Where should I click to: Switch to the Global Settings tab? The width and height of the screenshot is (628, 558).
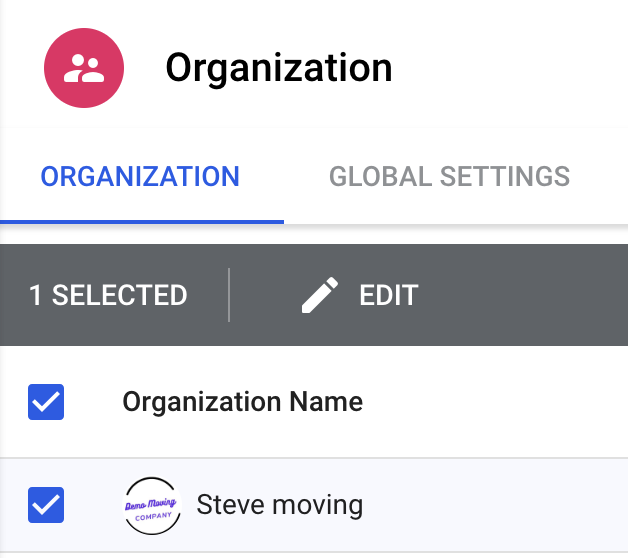449,177
